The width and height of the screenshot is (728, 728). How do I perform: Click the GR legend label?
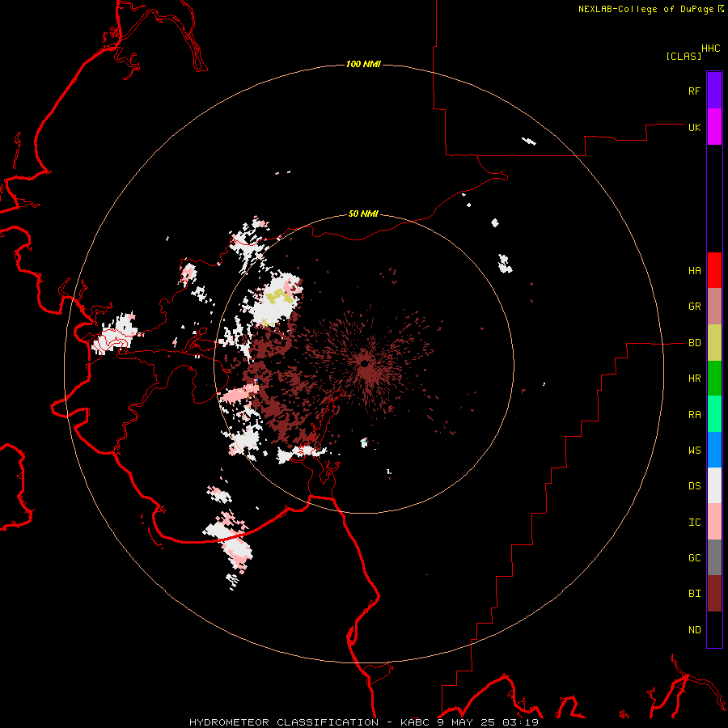pyautogui.click(x=694, y=307)
